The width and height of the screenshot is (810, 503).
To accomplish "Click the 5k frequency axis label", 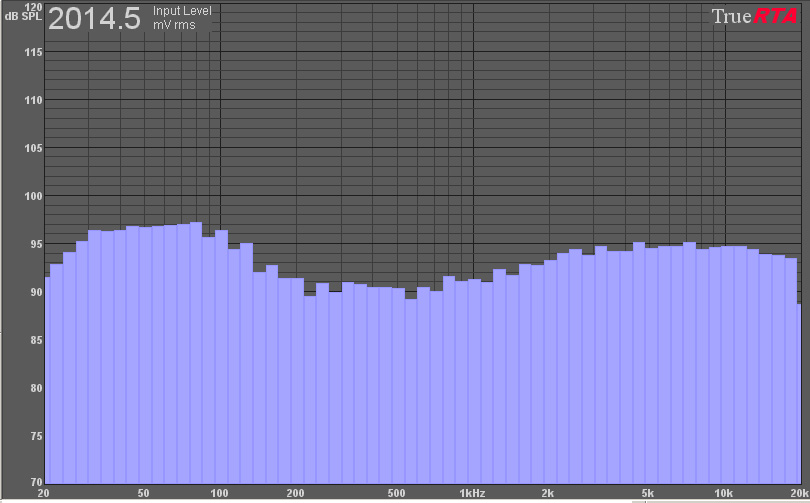I will click(x=648, y=493).
